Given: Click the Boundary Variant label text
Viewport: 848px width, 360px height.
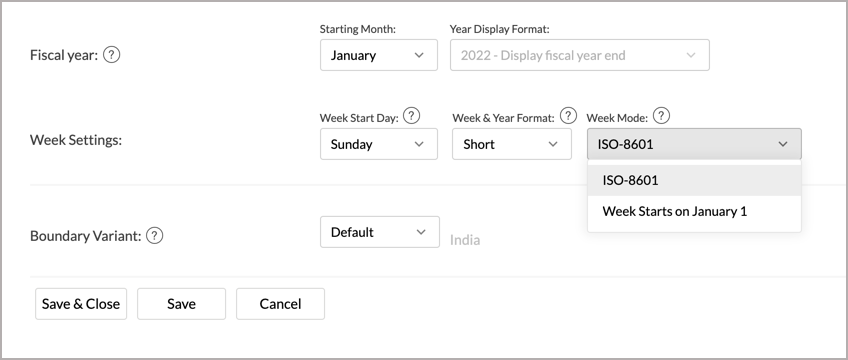Looking at the screenshot, I should 85,236.
